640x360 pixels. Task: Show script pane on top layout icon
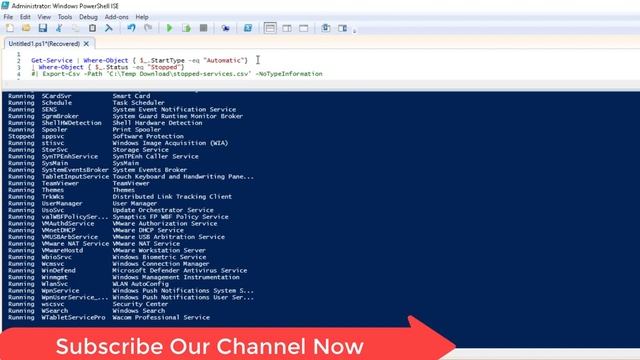click(270, 28)
